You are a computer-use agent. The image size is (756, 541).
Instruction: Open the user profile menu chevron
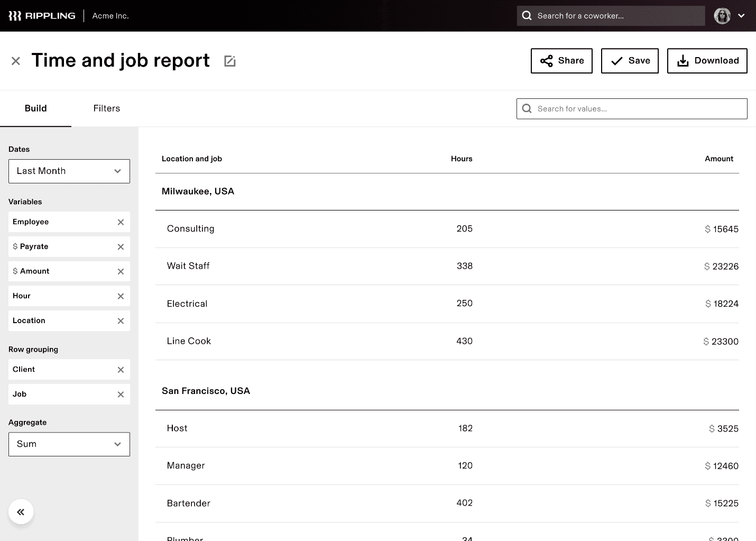(x=741, y=16)
